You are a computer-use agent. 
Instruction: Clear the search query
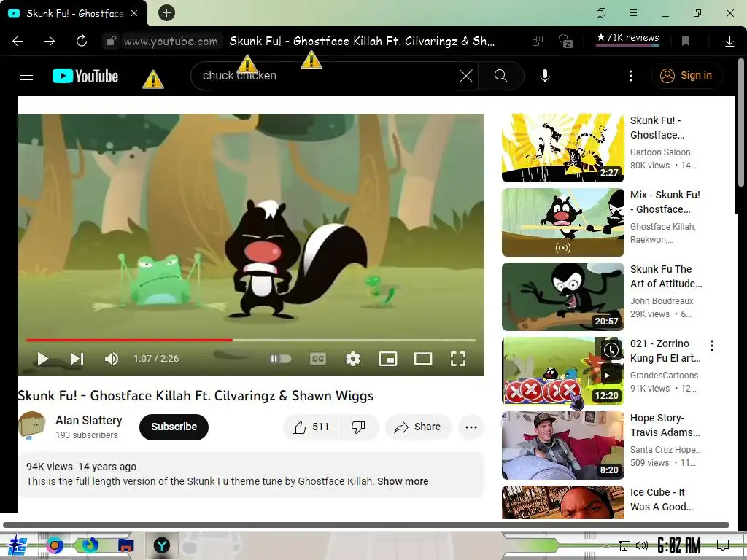click(466, 76)
